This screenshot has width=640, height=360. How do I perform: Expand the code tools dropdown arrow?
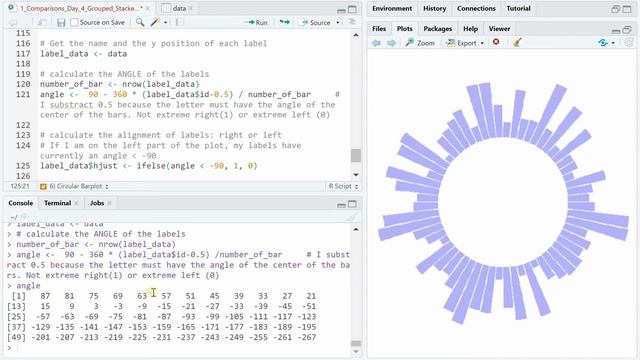[165, 22]
